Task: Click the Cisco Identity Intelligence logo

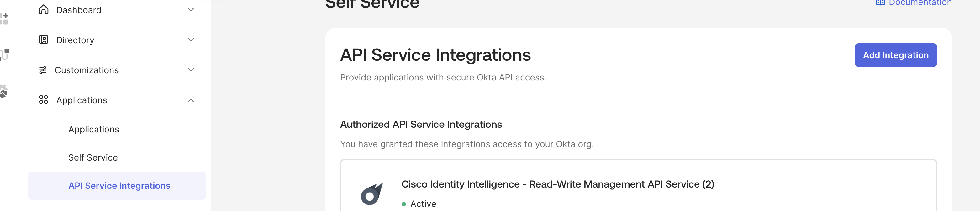Action: point(372,194)
